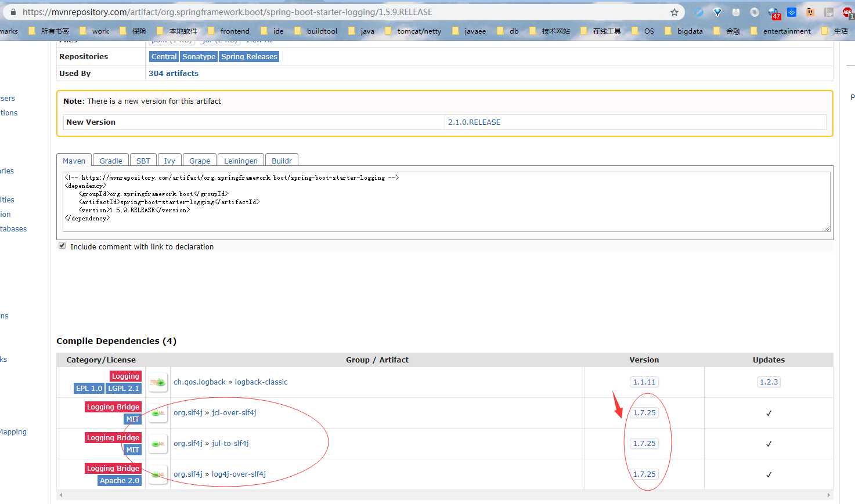855x504 pixels.
Task: Open the 'work' bookmark folder
Action: pos(95,31)
